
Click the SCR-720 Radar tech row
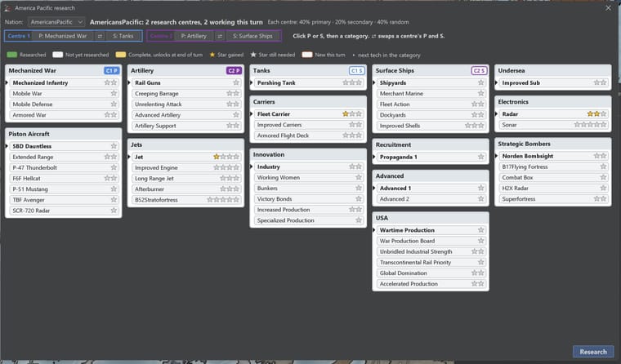click(64, 211)
